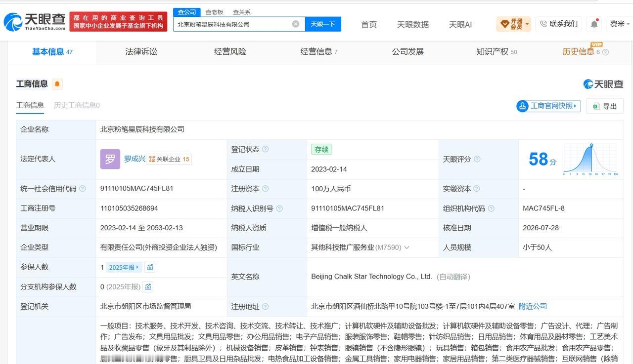Open the 知识产权 tab
The image size is (633, 364).
tap(497, 51)
